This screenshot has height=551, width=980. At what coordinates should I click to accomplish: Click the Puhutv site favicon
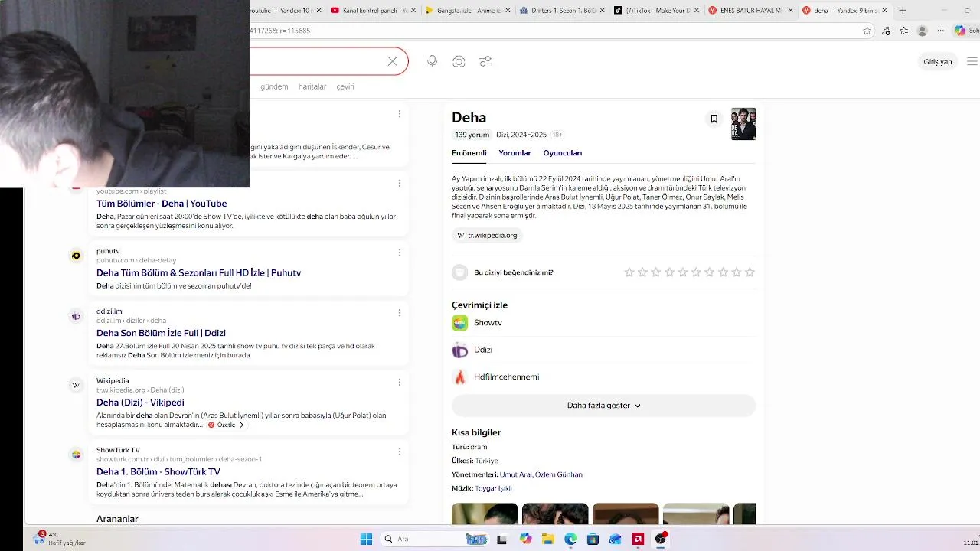click(76, 256)
